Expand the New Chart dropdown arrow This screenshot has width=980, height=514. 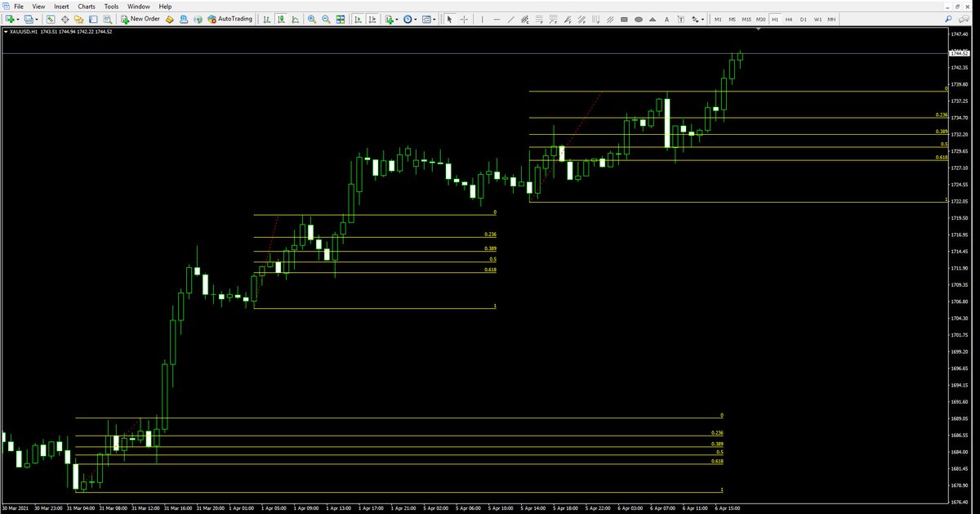click(17, 19)
